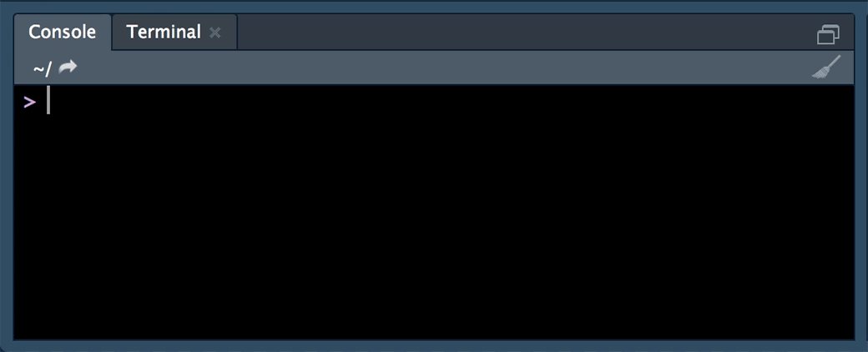The image size is (868, 352).
Task: Click the word Console in active tab
Action: [x=62, y=32]
